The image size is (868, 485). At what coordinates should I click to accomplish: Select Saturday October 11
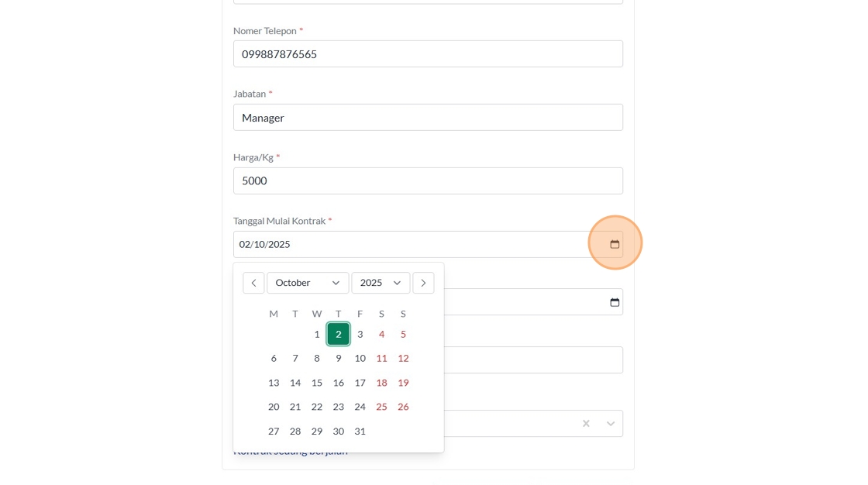[x=381, y=358]
